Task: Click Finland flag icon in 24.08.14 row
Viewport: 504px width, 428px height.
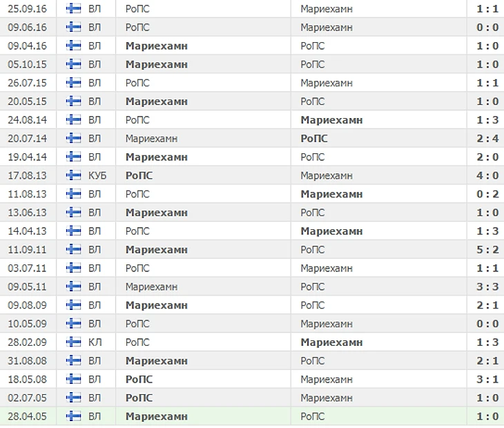Action: point(73,120)
